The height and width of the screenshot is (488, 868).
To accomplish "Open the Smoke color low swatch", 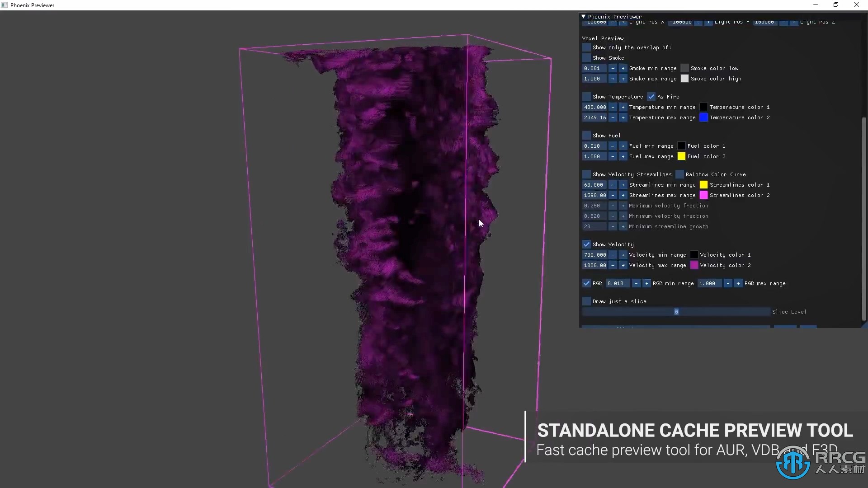I will [x=684, y=68].
